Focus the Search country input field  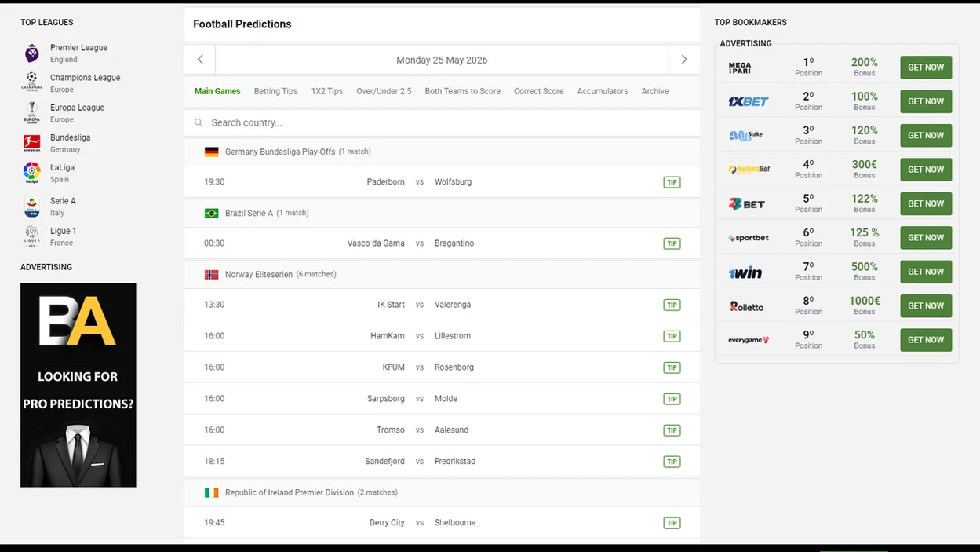[x=442, y=122]
